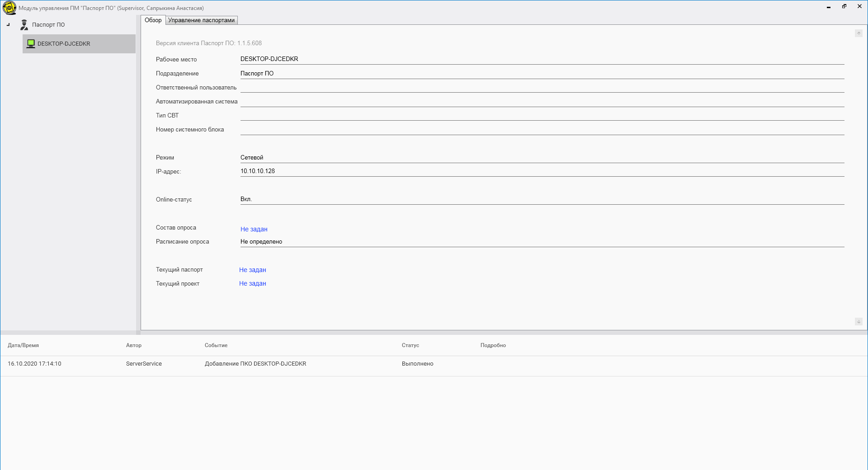Click the Паспорт ПО application logo icon

[x=9, y=8]
